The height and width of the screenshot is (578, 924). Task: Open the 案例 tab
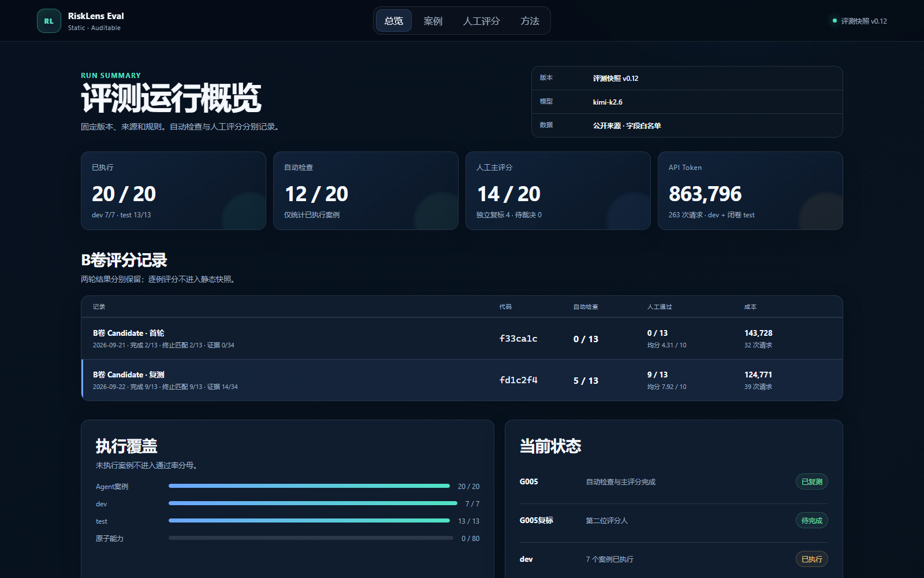pyautogui.click(x=433, y=21)
